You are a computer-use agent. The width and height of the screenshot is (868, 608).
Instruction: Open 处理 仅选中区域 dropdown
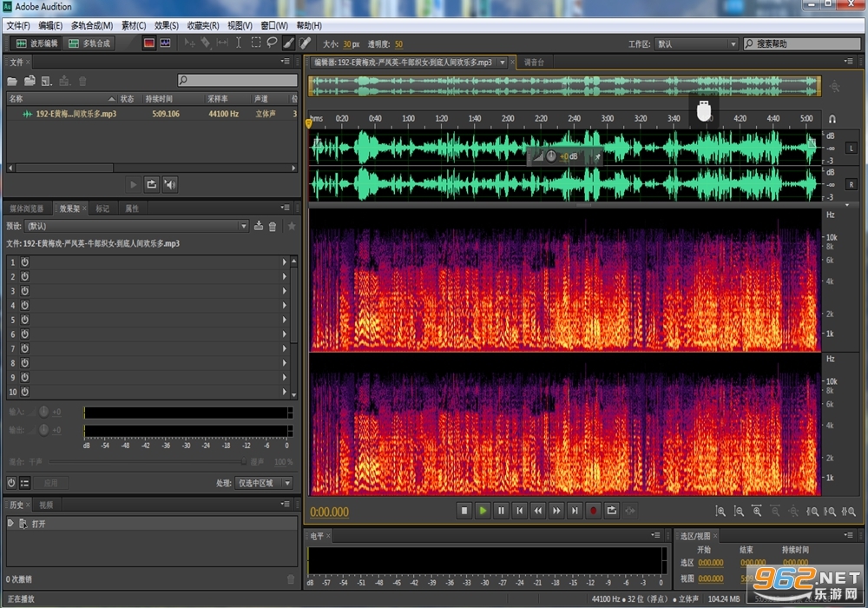click(x=264, y=483)
